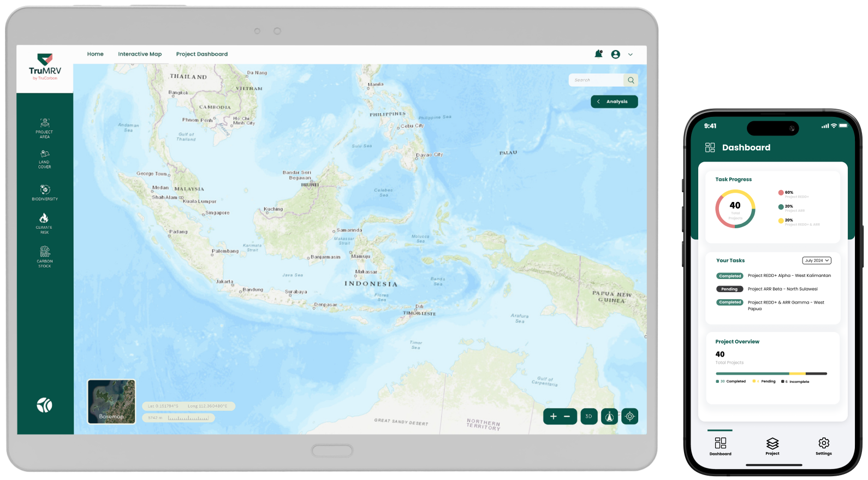Zoom out with the minus button
868x480 pixels.
click(567, 417)
